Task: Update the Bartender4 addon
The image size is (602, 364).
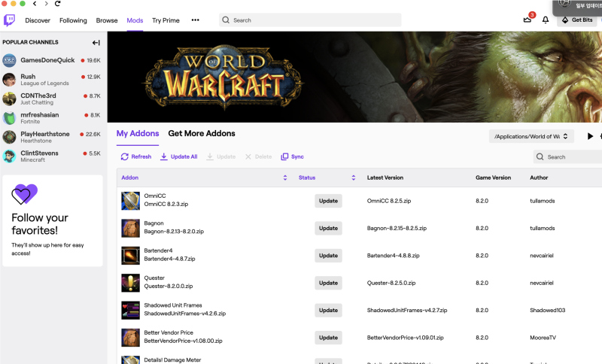Action: (x=328, y=256)
